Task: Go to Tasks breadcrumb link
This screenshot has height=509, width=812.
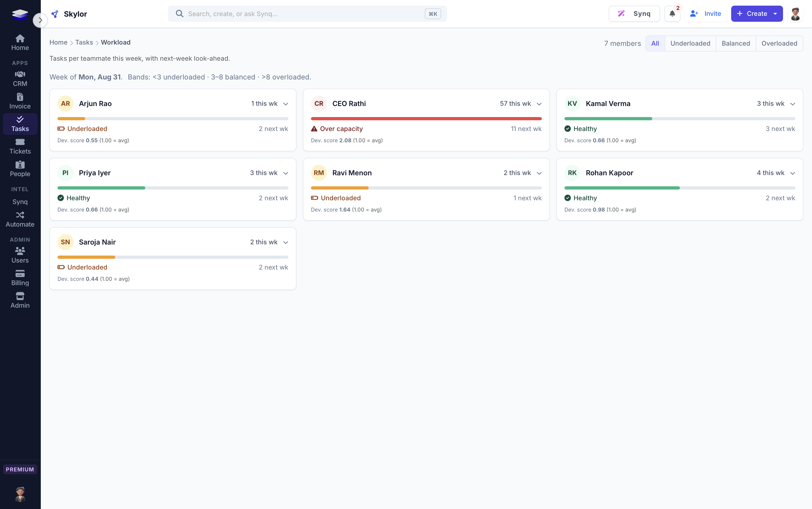Action: pyautogui.click(x=84, y=42)
